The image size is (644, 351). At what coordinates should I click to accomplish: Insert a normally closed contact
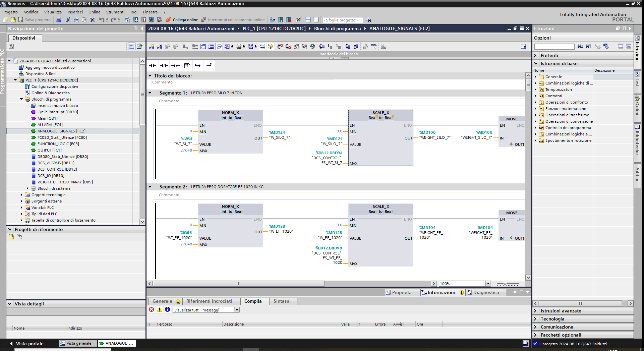(x=164, y=66)
